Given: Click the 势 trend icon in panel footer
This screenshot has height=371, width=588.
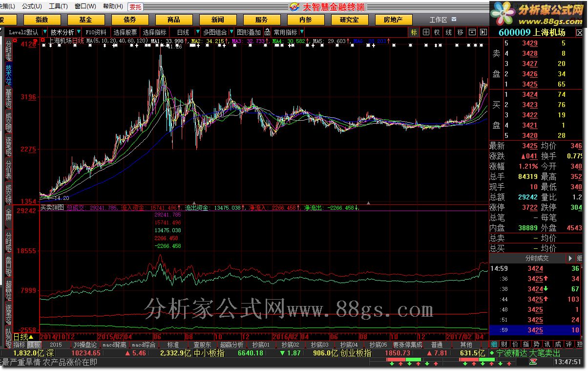Looking at the screenshot, I should coord(537,345).
